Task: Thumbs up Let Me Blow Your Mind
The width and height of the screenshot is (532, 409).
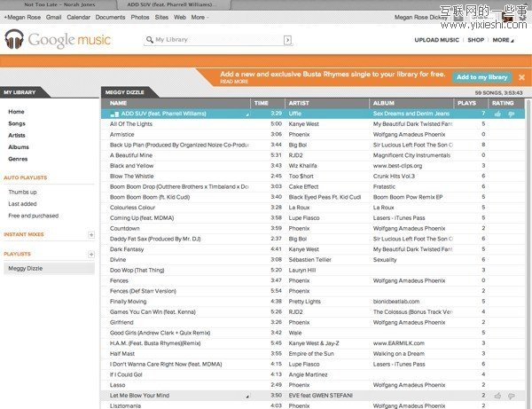Action: (x=497, y=395)
